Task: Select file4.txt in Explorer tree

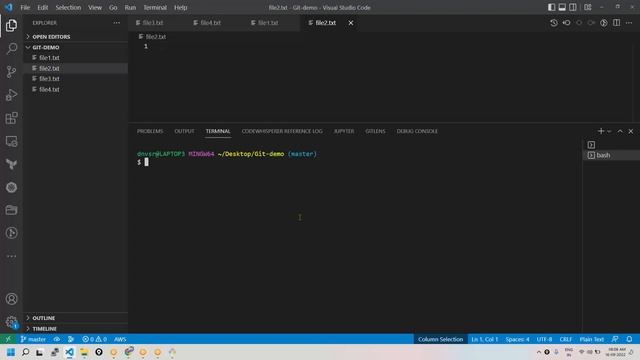Action: [76, 89]
